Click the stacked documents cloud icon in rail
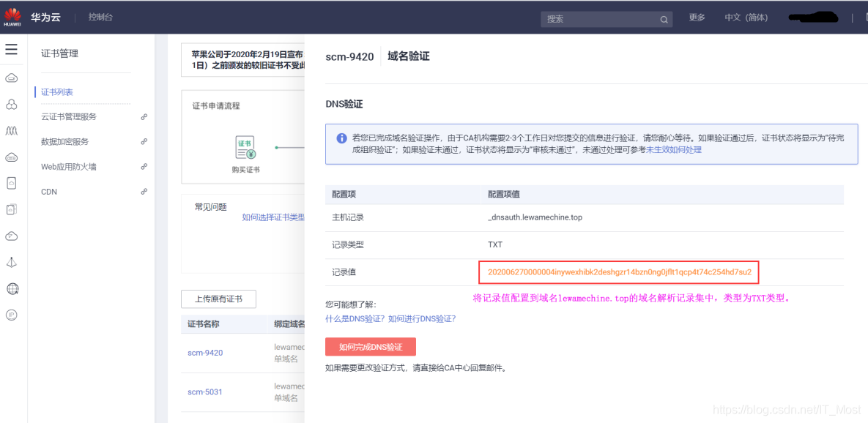The width and height of the screenshot is (868, 423). 11,209
